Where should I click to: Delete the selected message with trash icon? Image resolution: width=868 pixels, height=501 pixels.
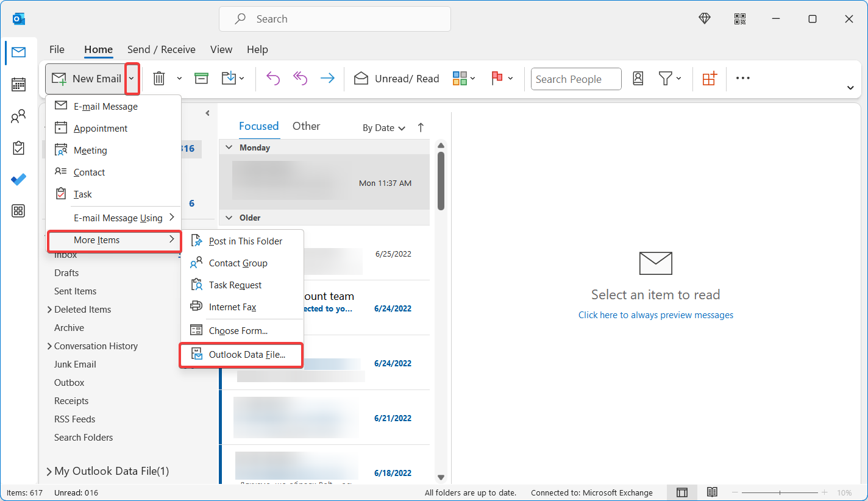click(159, 78)
